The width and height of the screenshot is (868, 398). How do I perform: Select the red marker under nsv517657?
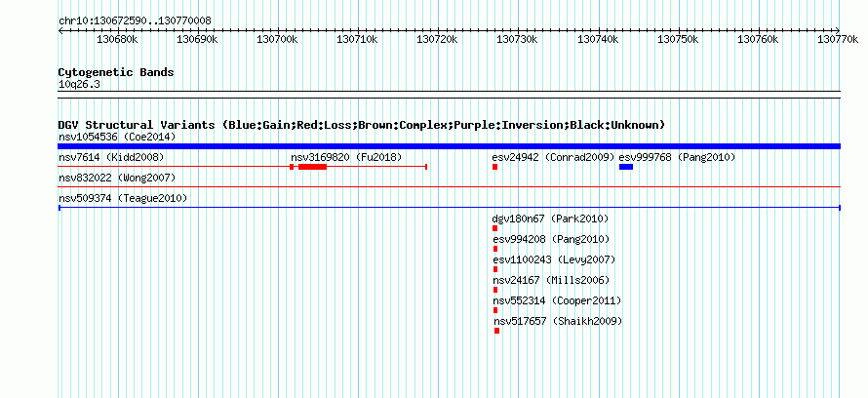pyautogui.click(x=497, y=331)
